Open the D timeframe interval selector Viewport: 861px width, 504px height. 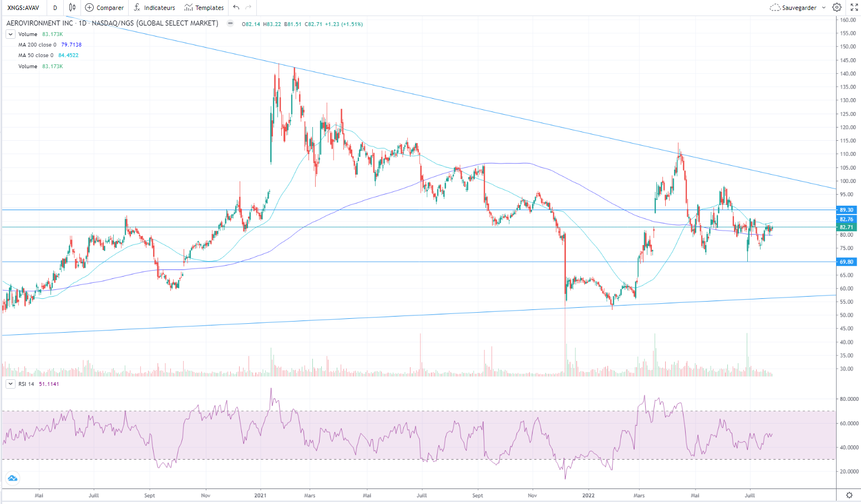[55, 8]
